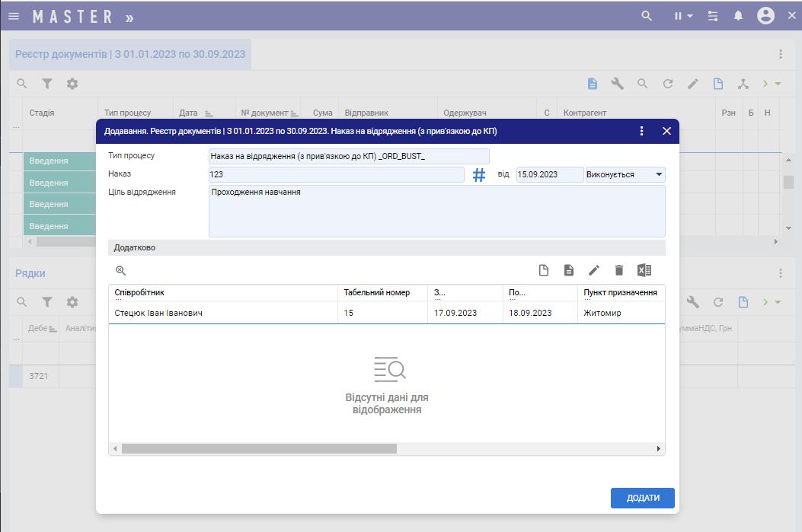Image resolution: width=802 pixels, height=532 pixels.
Task: Click the trash delete icon in dialog
Action: (619, 270)
